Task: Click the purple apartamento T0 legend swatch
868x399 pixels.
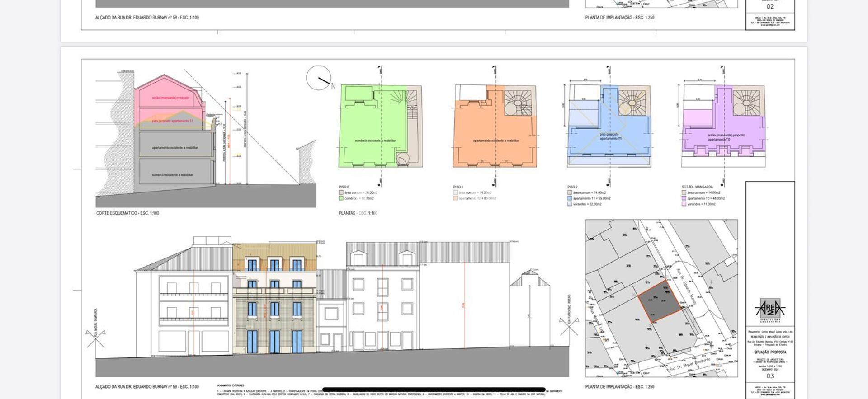Action: pyautogui.click(x=684, y=198)
